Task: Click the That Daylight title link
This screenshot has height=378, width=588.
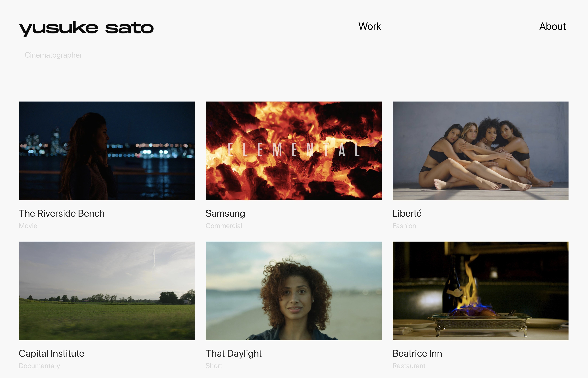Action: (234, 354)
